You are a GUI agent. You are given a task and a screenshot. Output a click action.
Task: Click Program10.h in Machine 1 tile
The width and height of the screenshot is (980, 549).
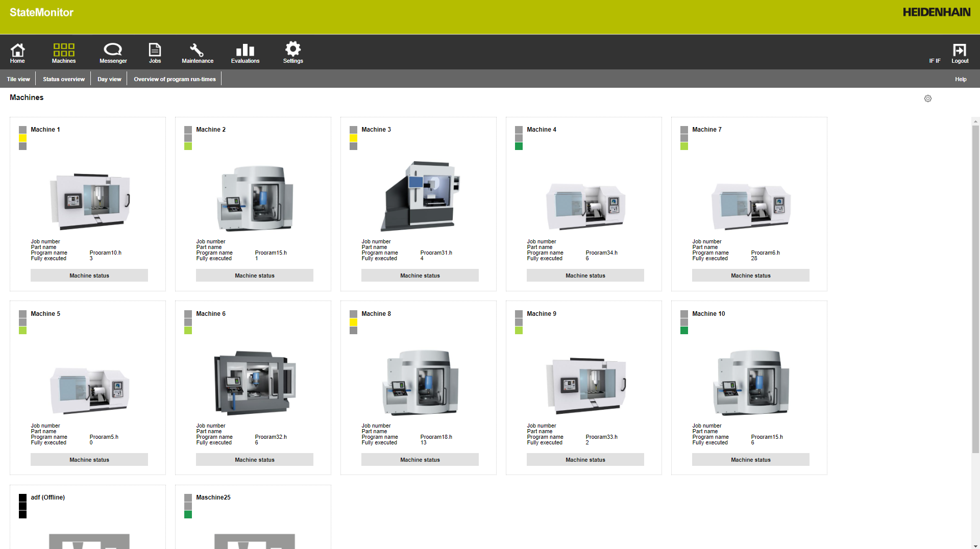pos(106,253)
